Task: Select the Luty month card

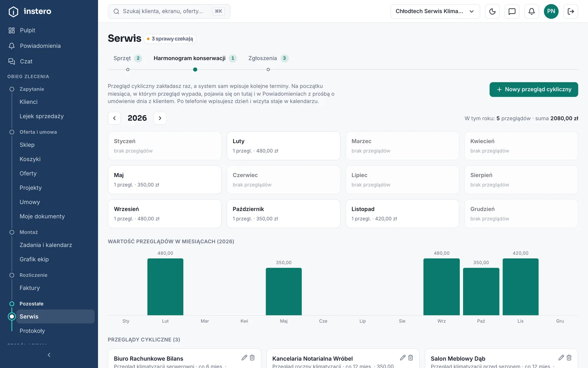Action: (x=283, y=146)
